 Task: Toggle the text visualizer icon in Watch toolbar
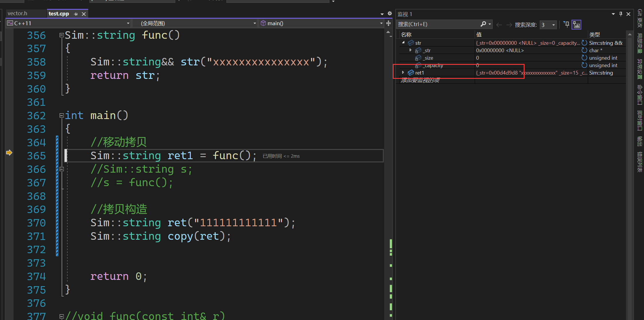[x=576, y=25]
